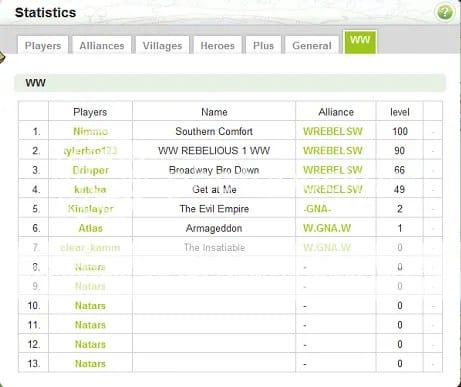Screen dimensions: 461x387
Task: Open player Atlas profile link
Action: [90, 228]
